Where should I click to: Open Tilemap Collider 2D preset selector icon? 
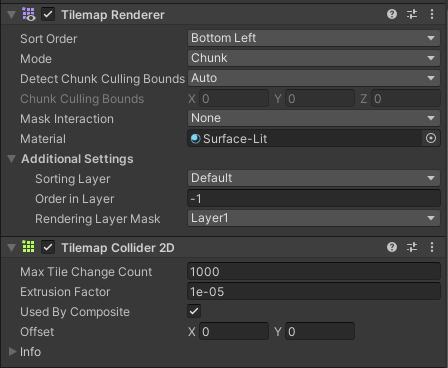pyautogui.click(x=412, y=247)
